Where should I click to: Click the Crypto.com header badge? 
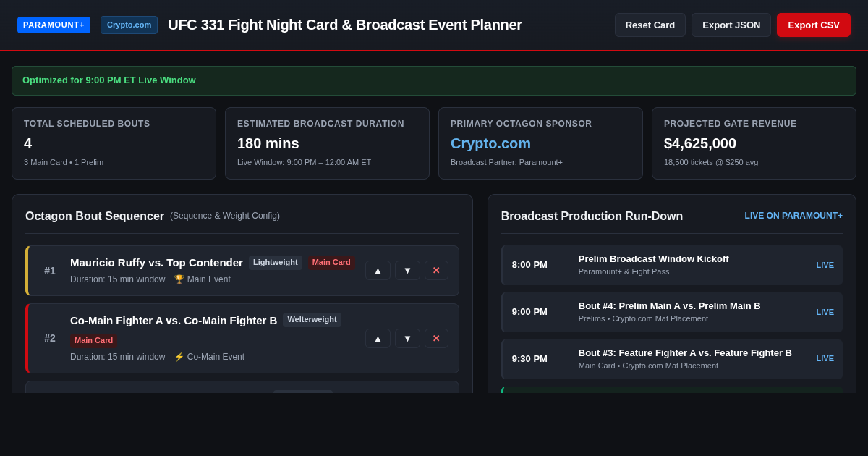[x=129, y=25]
